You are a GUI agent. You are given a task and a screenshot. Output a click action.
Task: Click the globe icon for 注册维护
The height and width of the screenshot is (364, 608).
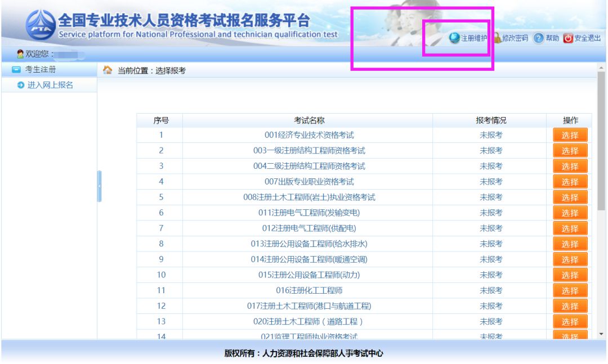(x=454, y=38)
